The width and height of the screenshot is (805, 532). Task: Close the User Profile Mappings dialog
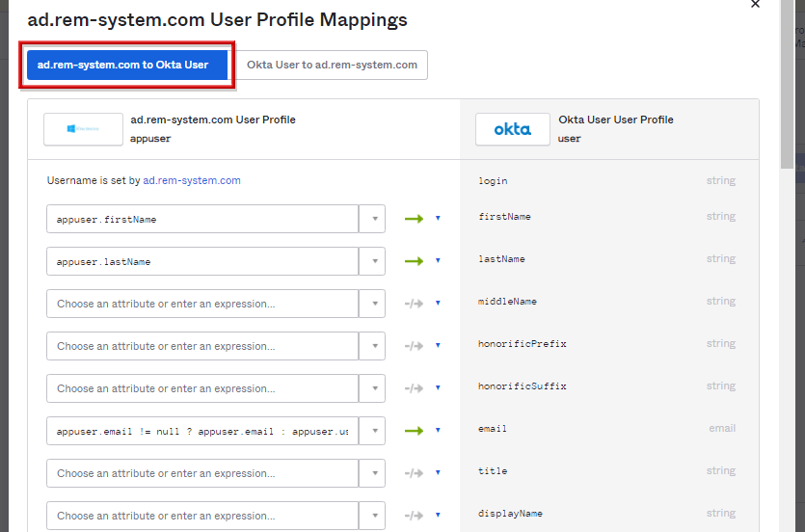pos(755,4)
